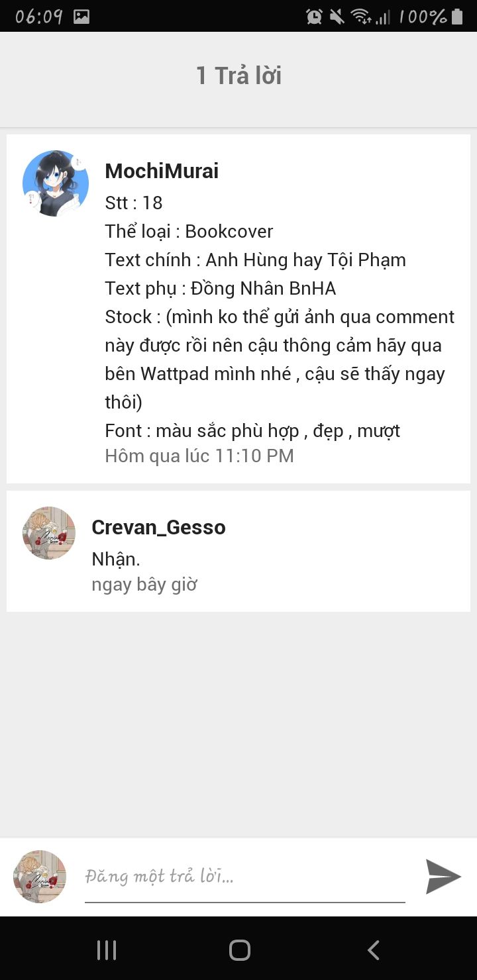Tap the "Text chính : Anh Hùng hay Tội Phạm" line

(x=255, y=260)
